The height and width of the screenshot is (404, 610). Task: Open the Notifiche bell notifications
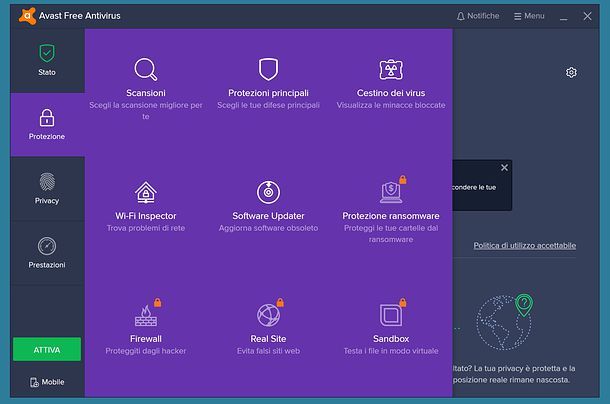click(477, 16)
